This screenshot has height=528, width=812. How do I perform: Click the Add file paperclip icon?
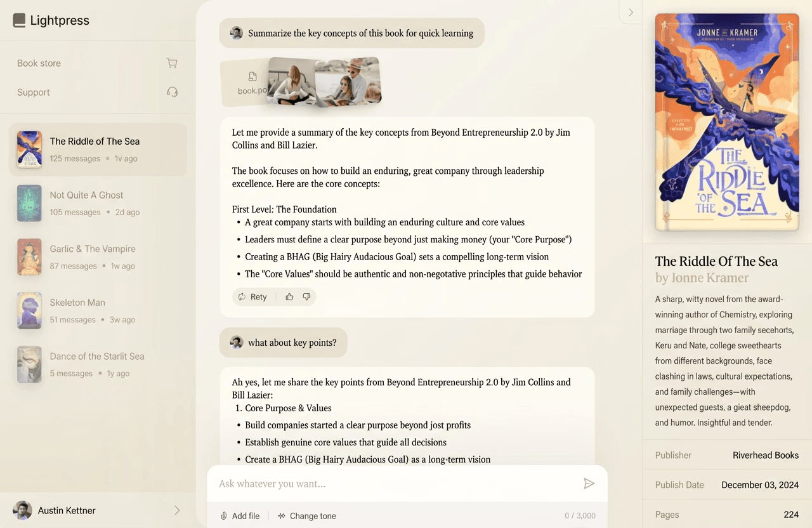pyautogui.click(x=223, y=516)
